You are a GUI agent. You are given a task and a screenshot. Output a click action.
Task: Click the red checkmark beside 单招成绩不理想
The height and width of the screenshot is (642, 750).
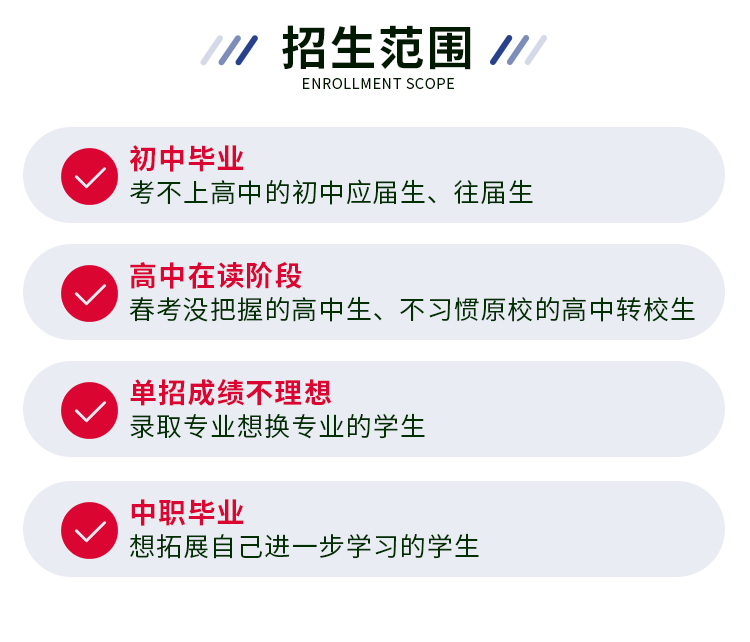(x=89, y=410)
